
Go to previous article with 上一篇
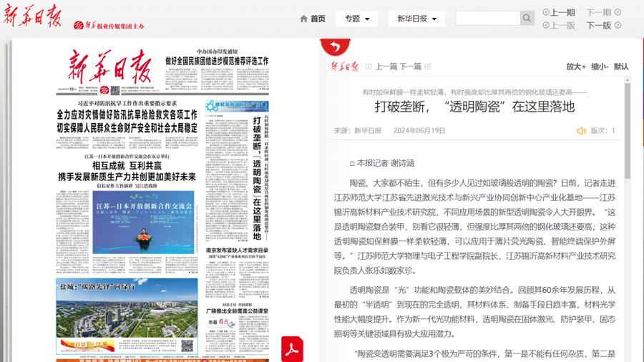386,67
